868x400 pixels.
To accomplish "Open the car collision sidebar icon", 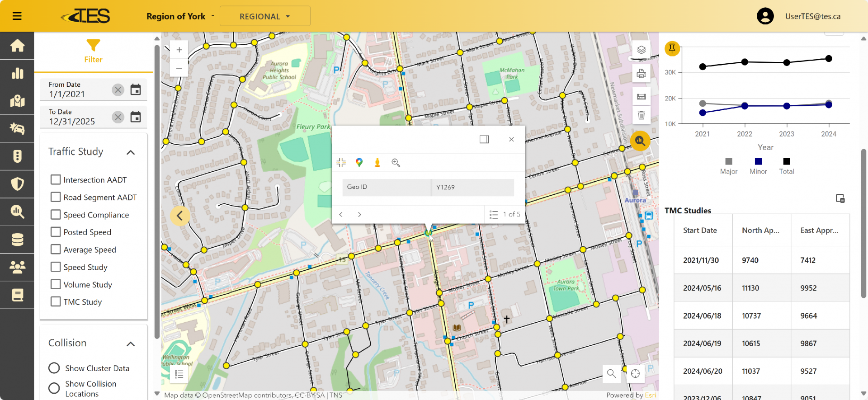I will (17, 129).
